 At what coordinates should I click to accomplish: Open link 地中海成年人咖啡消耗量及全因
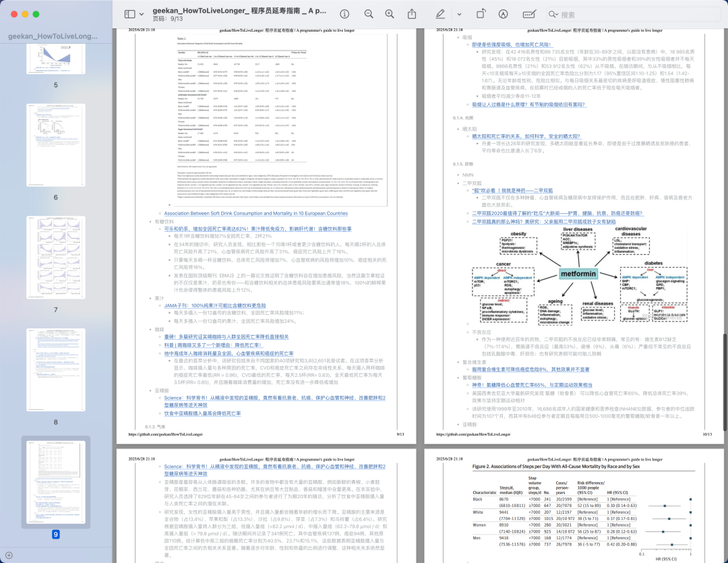click(229, 353)
